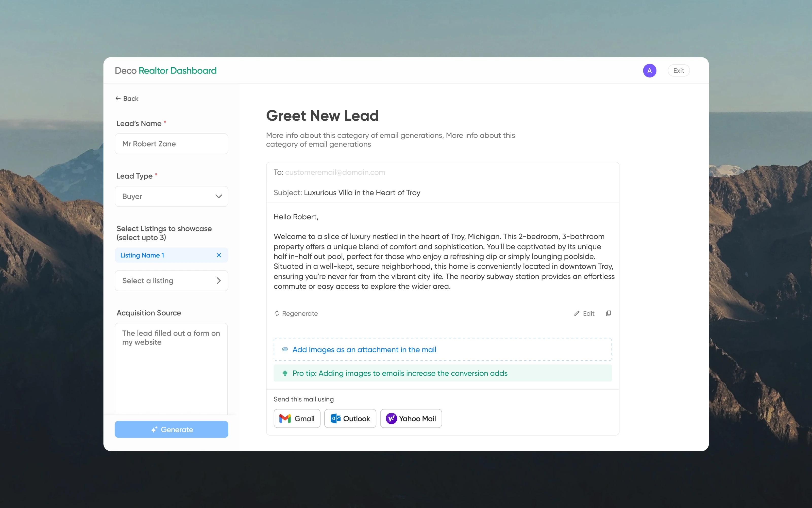The width and height of the screenshot is (812, 508).
Task: Add Images as an attachment
Action: tap(443, 350)
